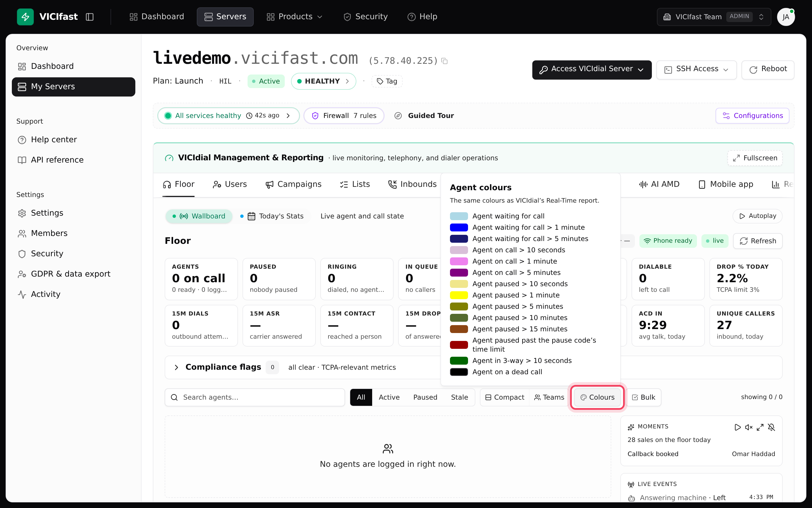Enable Bulk selection mode
Screen dimensions: 812x508
(x=644, y=397)
